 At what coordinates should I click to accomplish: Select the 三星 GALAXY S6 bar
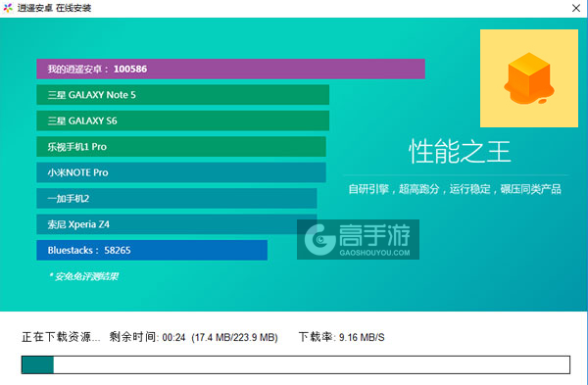pyautogui.click(x=183, y=120)
